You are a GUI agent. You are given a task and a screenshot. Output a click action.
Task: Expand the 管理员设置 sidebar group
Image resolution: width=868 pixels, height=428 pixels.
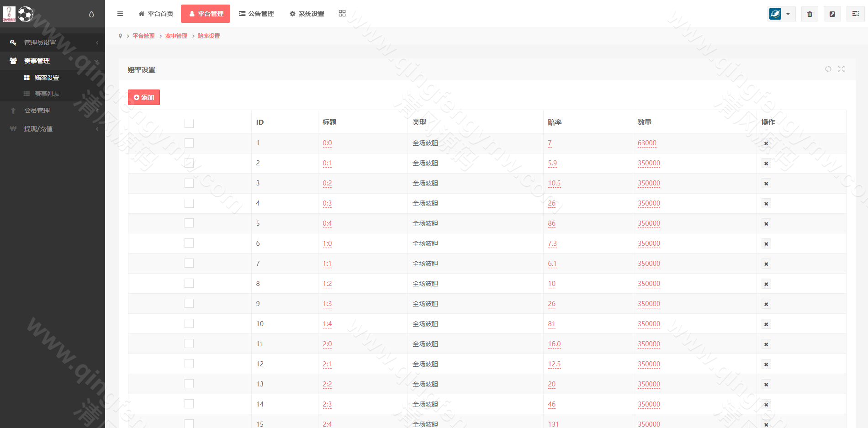click(39, 42)
